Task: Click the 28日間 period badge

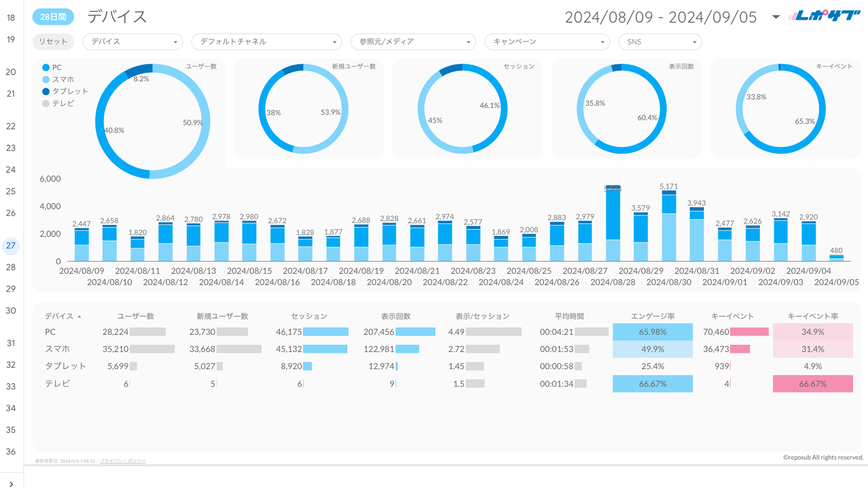Action: pos(53,17)
